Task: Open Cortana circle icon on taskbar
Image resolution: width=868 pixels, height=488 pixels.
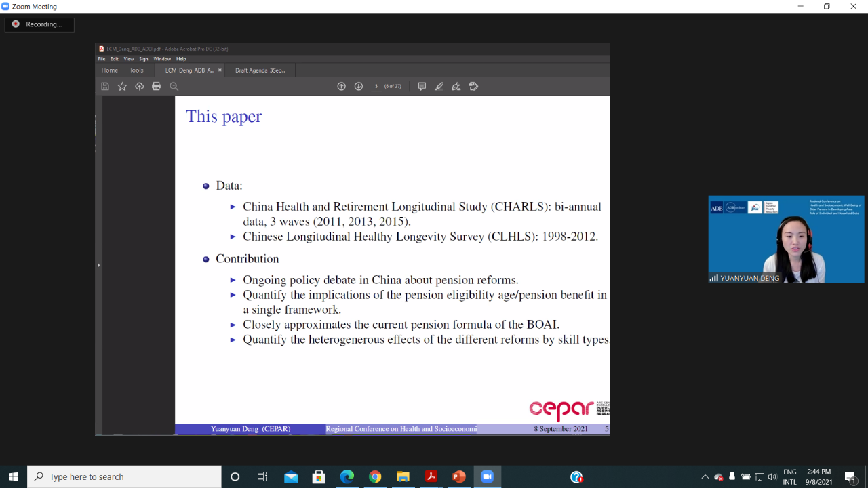Action: [x=235, y=476]
